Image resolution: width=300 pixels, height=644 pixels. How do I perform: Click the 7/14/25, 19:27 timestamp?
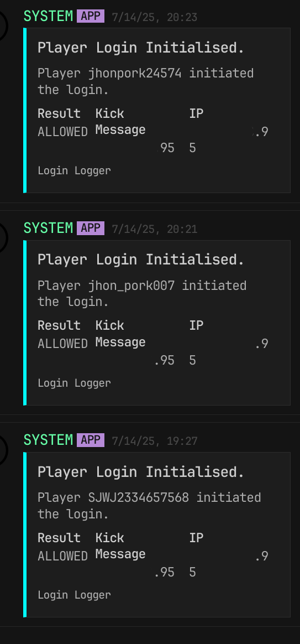click(x=154, y=441)
